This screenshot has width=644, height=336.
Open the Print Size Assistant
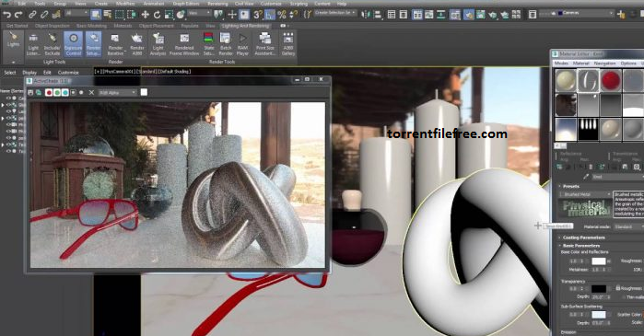265,44
